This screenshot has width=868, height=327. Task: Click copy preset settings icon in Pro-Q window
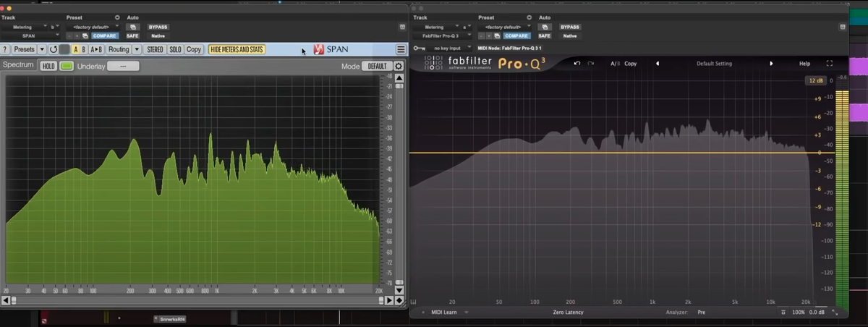[498, 35]
